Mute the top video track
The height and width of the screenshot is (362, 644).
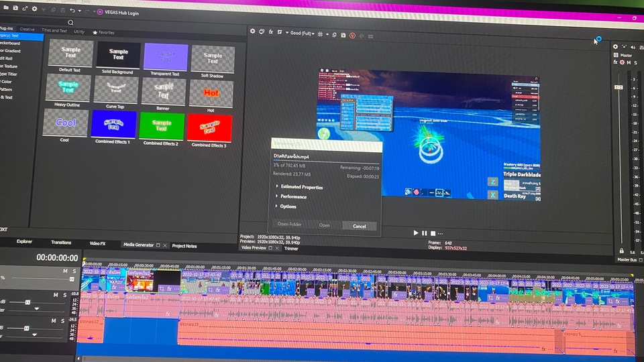click(x=65, y=271)
